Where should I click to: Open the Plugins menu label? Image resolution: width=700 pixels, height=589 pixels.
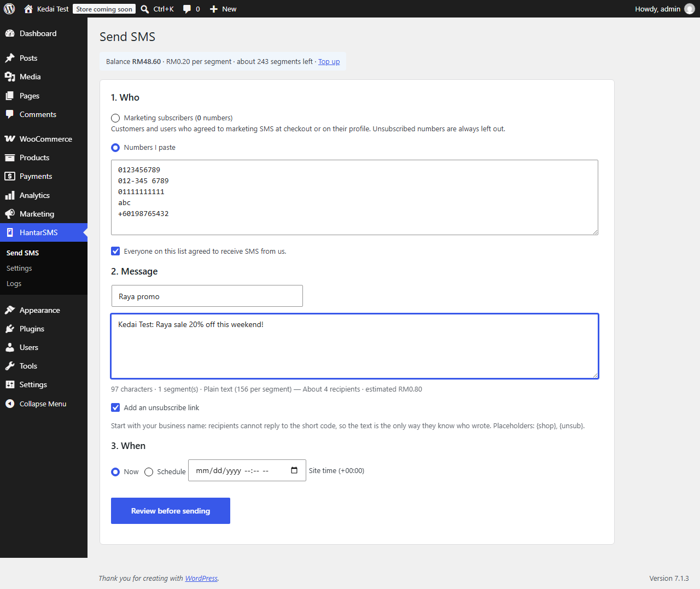tap(32, 329)
